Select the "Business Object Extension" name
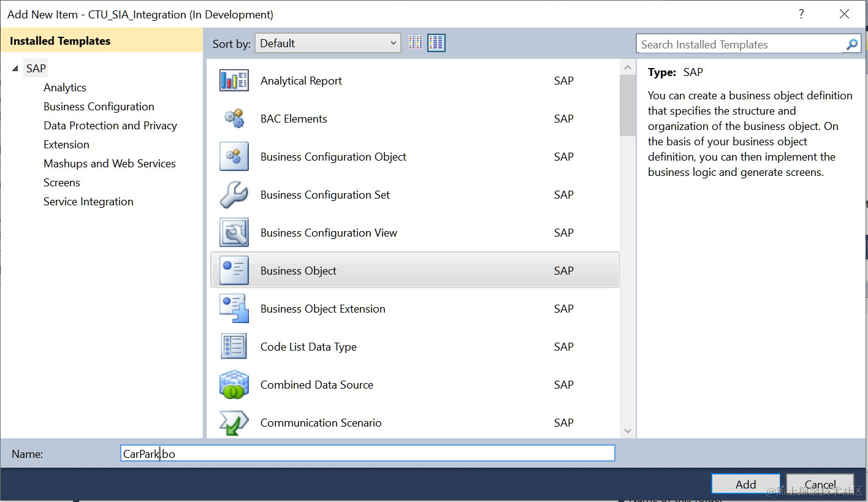868x502 pixels. point(323,309)
